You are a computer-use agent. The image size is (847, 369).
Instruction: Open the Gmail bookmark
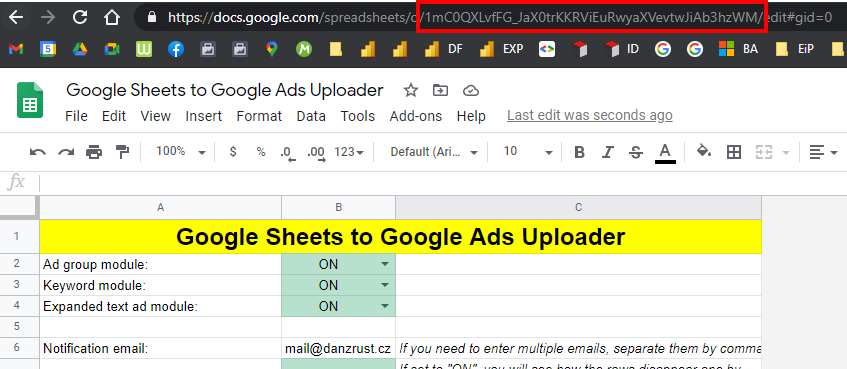(16, 49)
